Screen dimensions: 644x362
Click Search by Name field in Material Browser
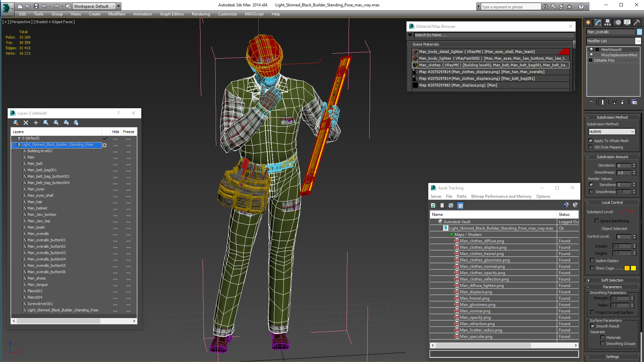(x=494, y=35)
